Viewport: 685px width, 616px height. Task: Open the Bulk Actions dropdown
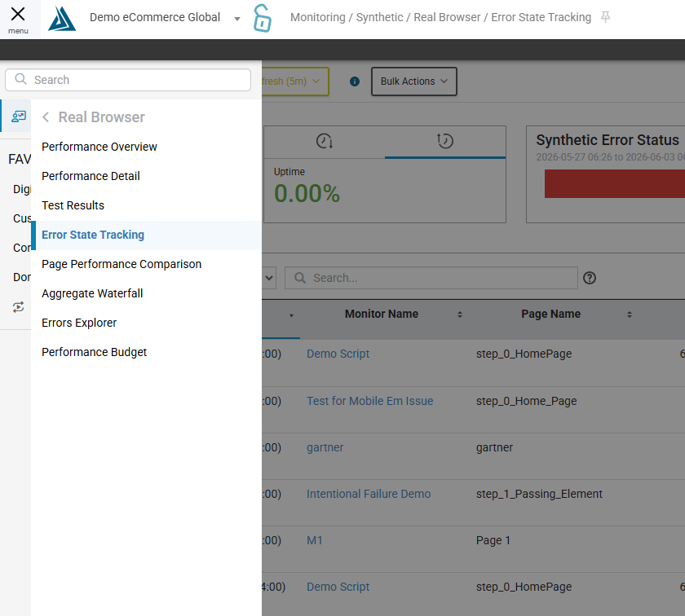(x=414, y=81)
